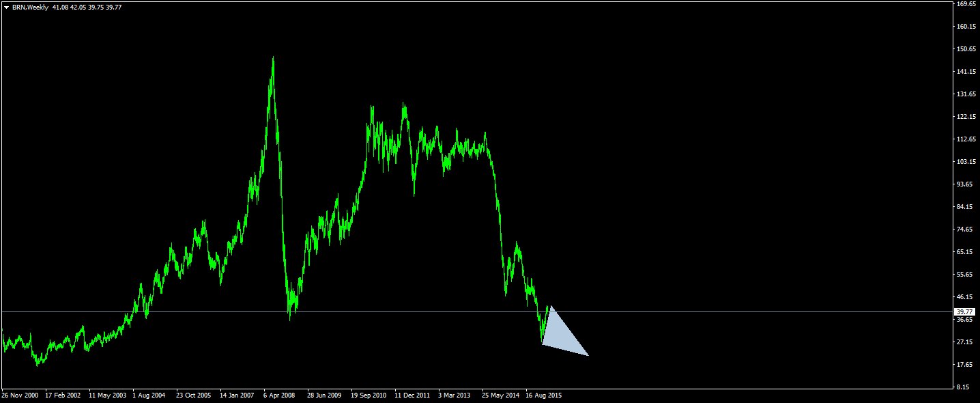
Task: Click the 17.65 price scale label
Action: coord(966,365)
